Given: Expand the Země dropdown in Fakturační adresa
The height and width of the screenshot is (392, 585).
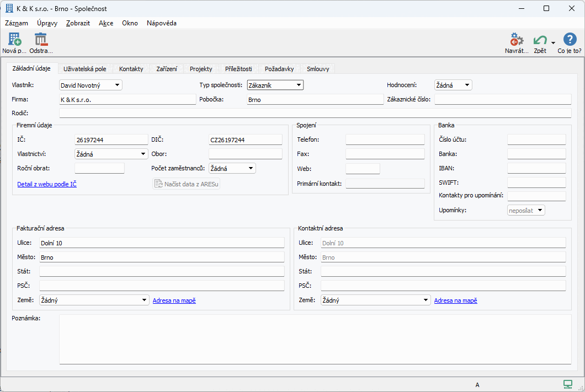Looking at the screenshot, I should pyautogui.click(x=144, y=300).
